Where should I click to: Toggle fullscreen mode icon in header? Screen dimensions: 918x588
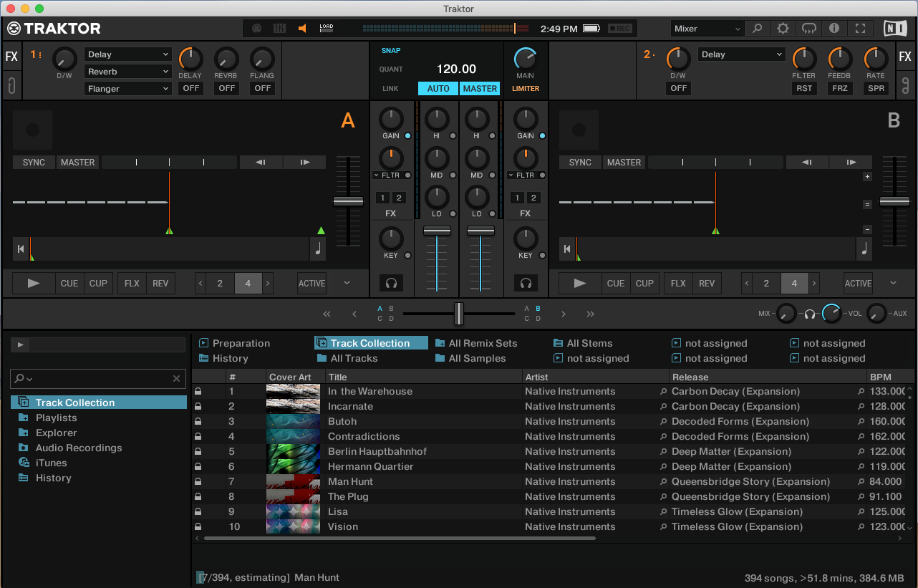[x=861, y=29]
